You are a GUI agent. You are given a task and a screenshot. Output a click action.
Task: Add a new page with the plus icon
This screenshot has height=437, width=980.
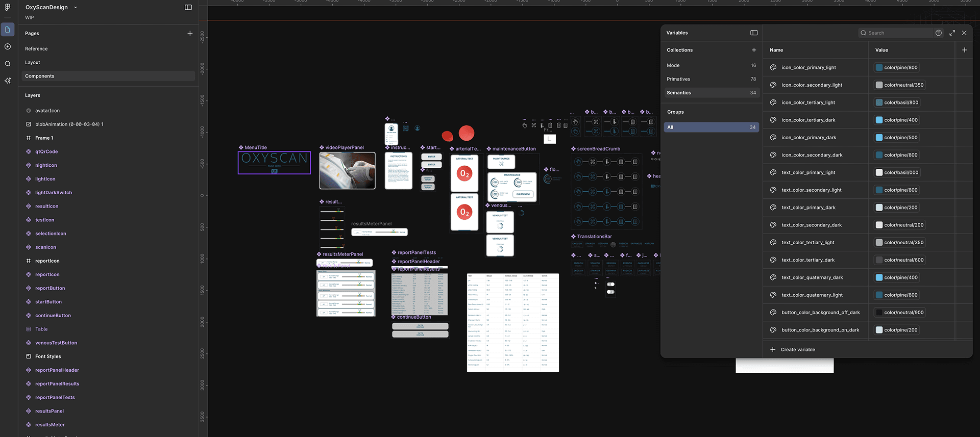click(190, 33)
